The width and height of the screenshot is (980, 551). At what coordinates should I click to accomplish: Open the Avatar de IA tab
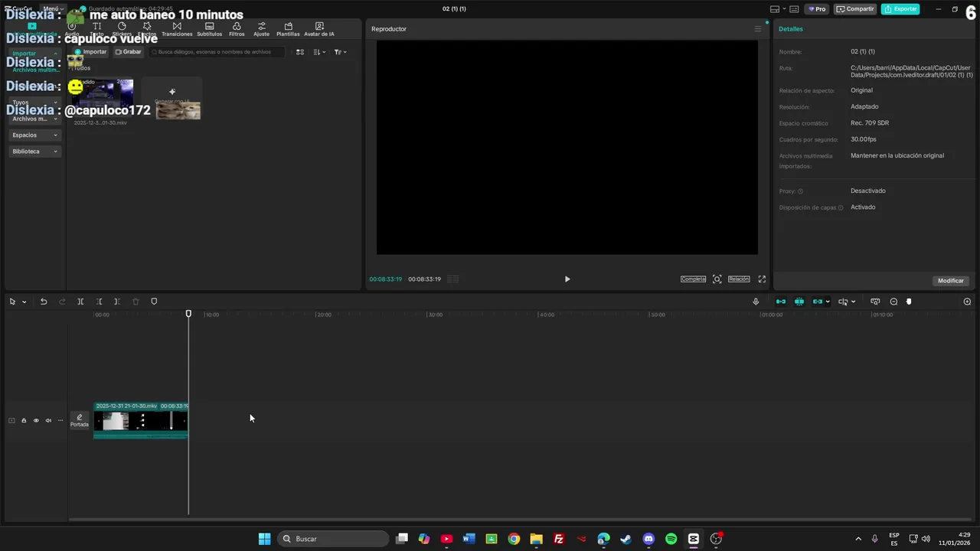pos(319,29)
